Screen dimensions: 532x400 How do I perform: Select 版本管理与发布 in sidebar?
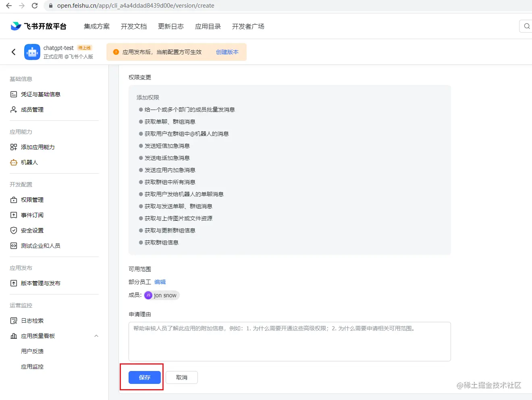pyautogui.click(x=41, y=283)
